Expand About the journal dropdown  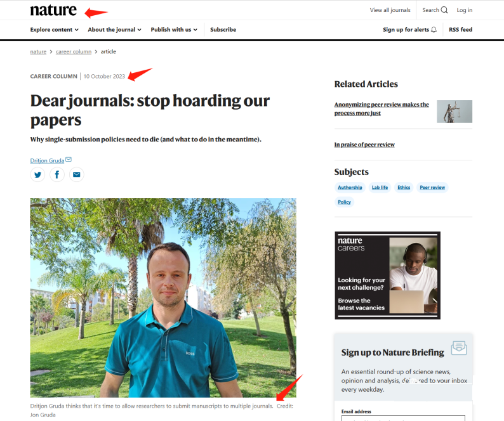(x=114, y=30)
